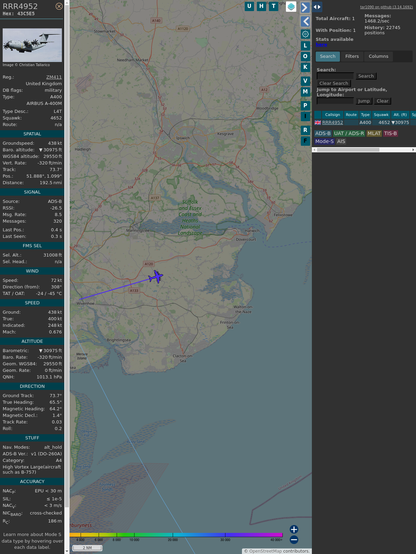Click the H map toggle button

(261, 6)
